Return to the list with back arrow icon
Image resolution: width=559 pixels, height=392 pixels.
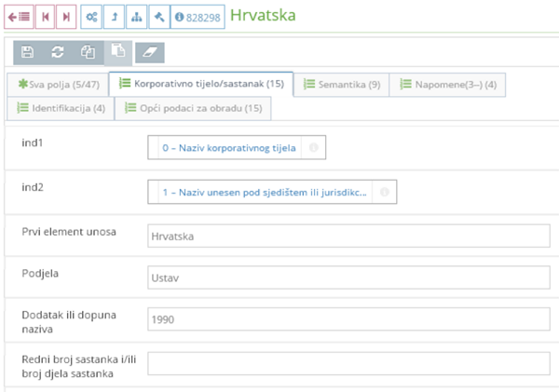pyautogui.click(x=19, y=17)
